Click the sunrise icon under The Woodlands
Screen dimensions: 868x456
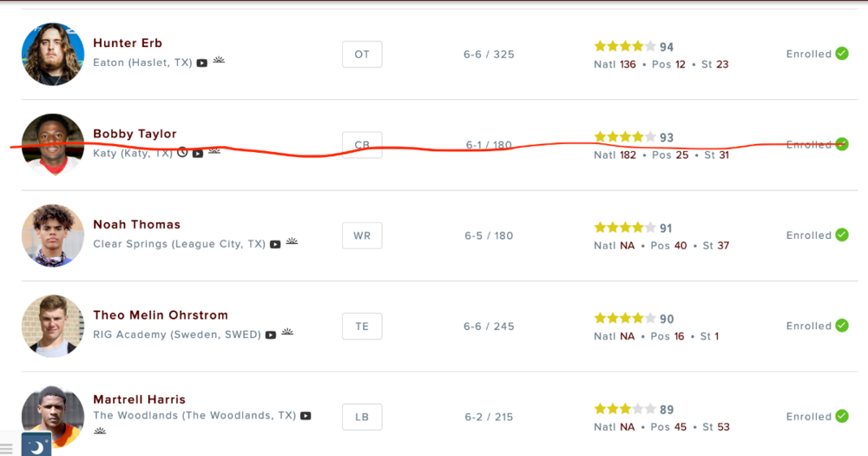pyautogui.click(x=100, y=431)
